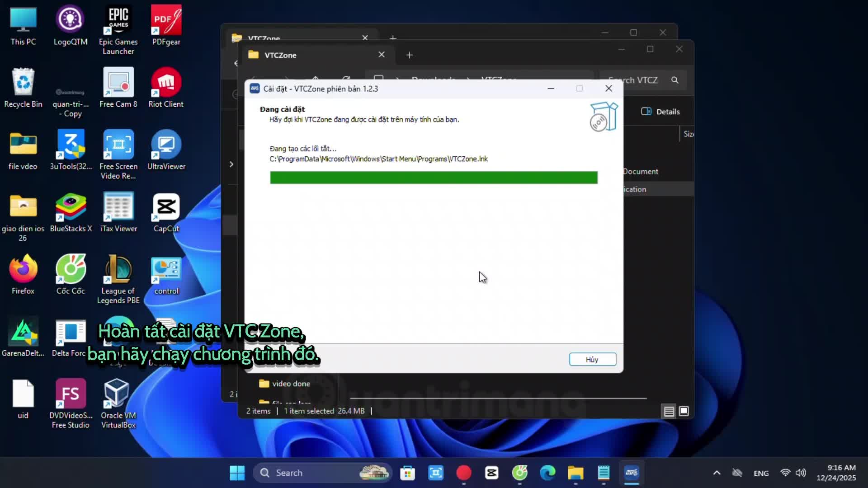868x488 pixels.
Task: Minimize the VTCZone setup window
Action: pyautogui.click(x=551, y=89)
